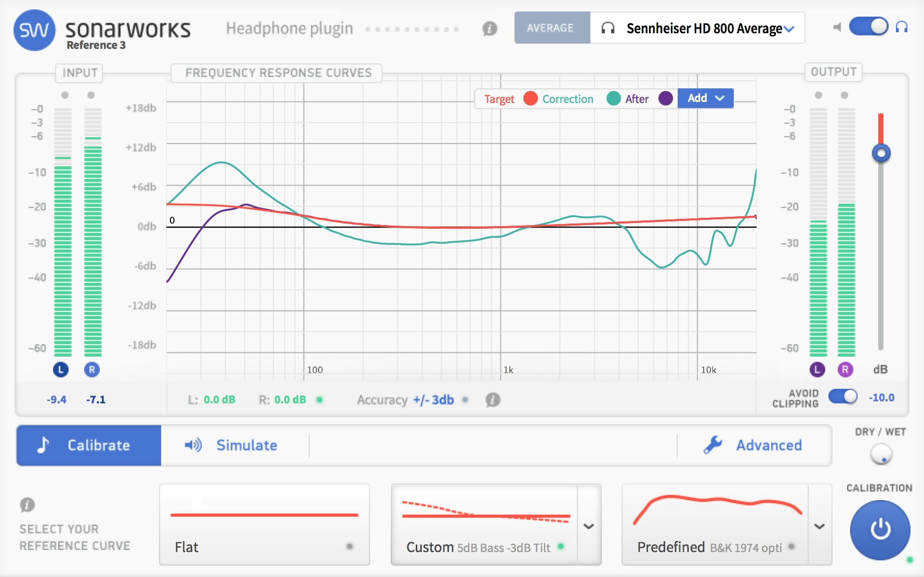
Task: Open the Sennheiser HD 800 Average dropdown
Action: click(697, 28)
